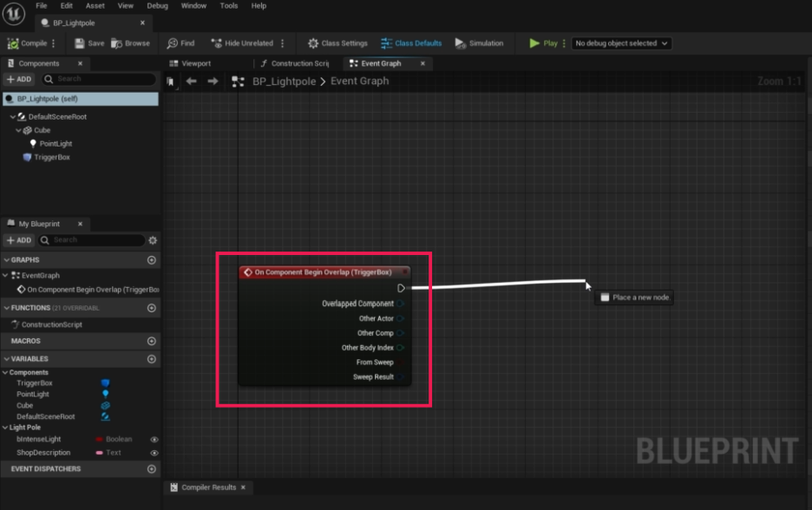Open the debug object selector dropdown
The width and height of the screenshot is (812, 510).
point(621,43)
